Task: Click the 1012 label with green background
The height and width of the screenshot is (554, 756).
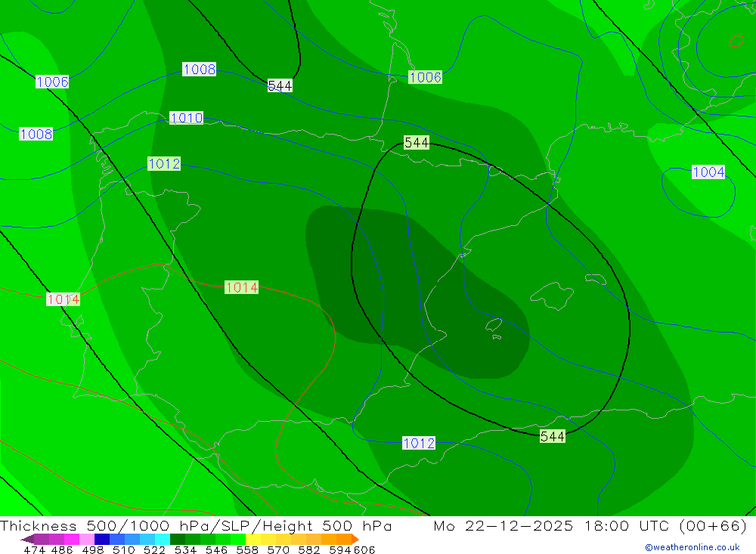Action: [x=164, y=163]
